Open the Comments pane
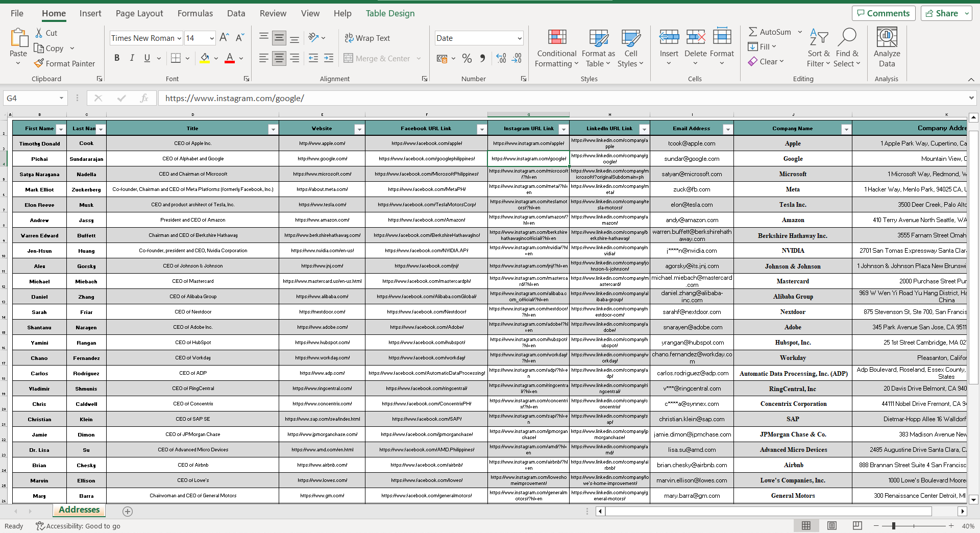 coord(884,13)
